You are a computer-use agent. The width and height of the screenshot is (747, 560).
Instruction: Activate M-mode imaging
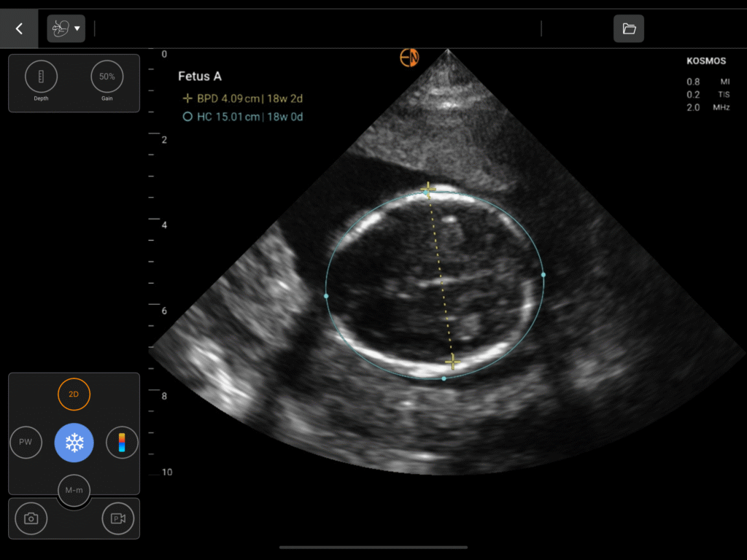(x=74, y=490)
